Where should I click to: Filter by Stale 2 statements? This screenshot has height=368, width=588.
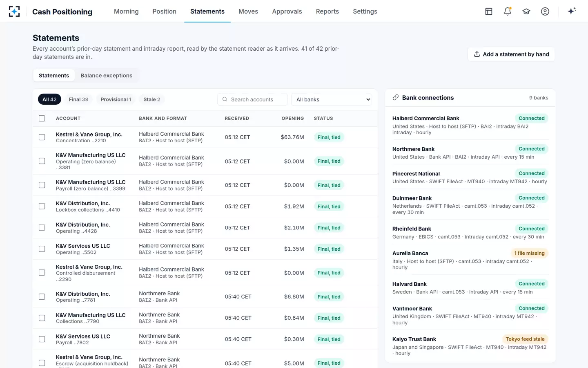[x=152, y=99]
